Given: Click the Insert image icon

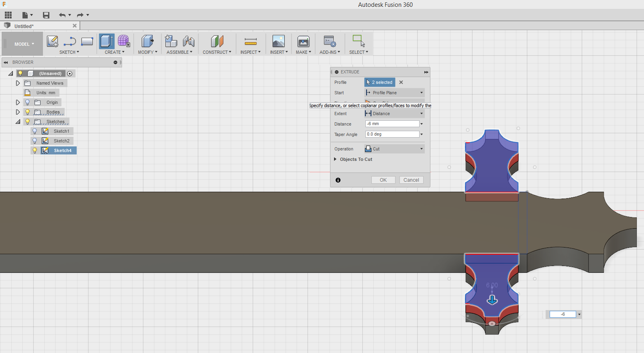Looking at the screenshot, I should (278, 41).
